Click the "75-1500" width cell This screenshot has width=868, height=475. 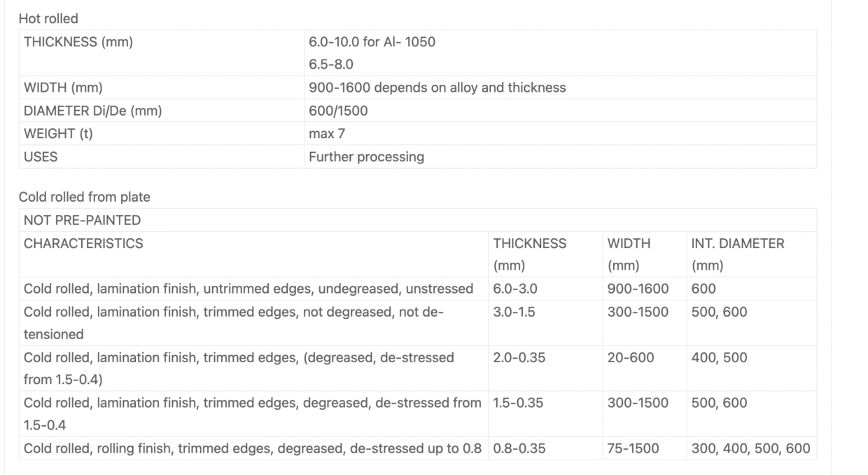633,448
